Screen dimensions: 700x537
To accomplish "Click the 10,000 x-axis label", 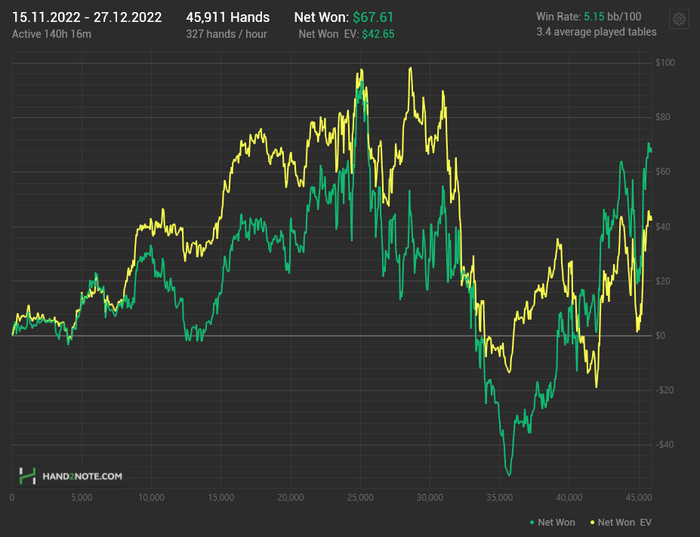I will pos(151,498).
